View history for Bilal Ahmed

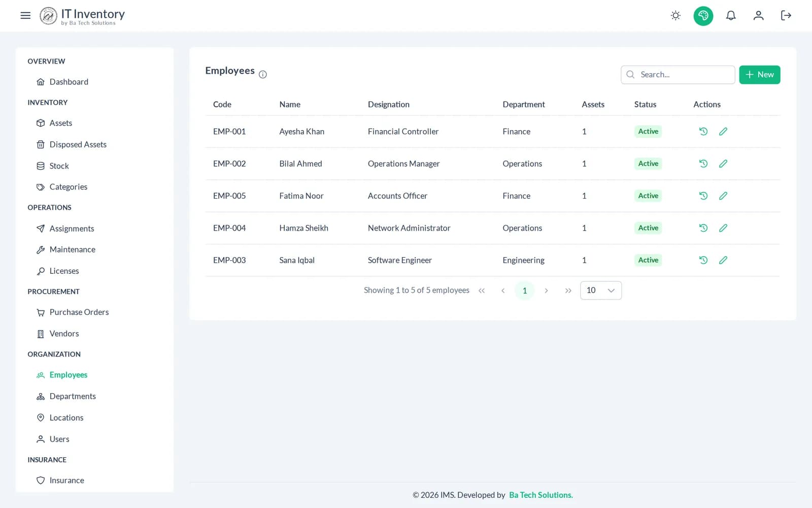[703, 164]
